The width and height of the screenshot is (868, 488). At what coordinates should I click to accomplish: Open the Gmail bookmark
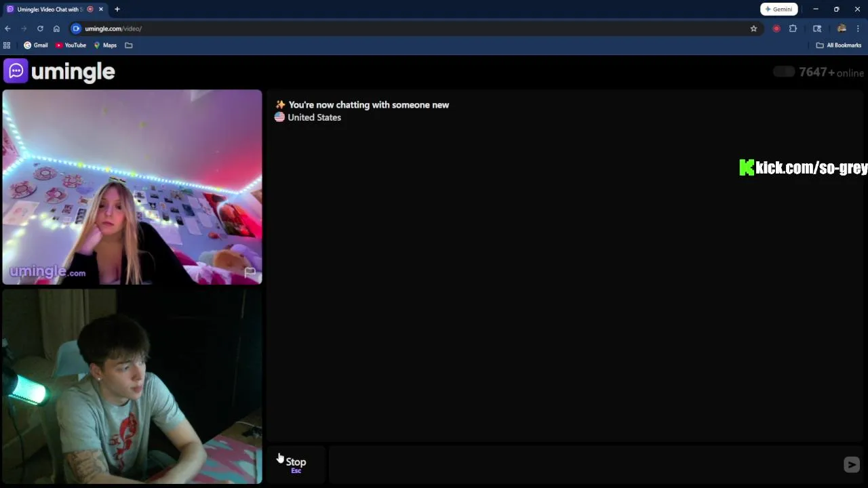[36, 45]
